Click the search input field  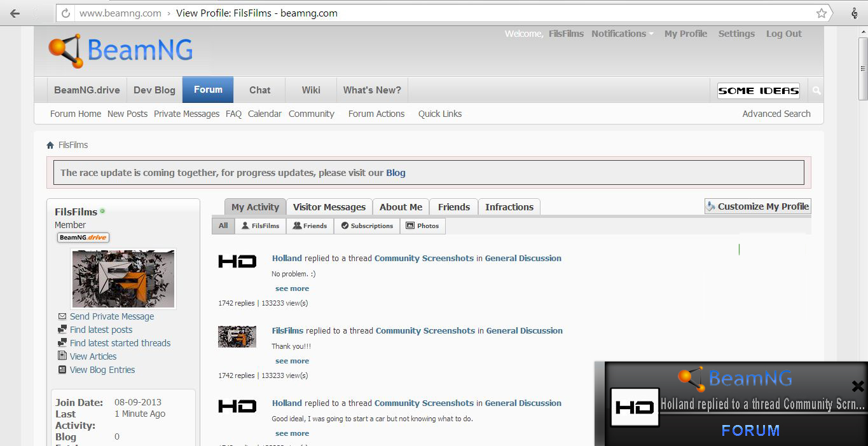(758, 91)
